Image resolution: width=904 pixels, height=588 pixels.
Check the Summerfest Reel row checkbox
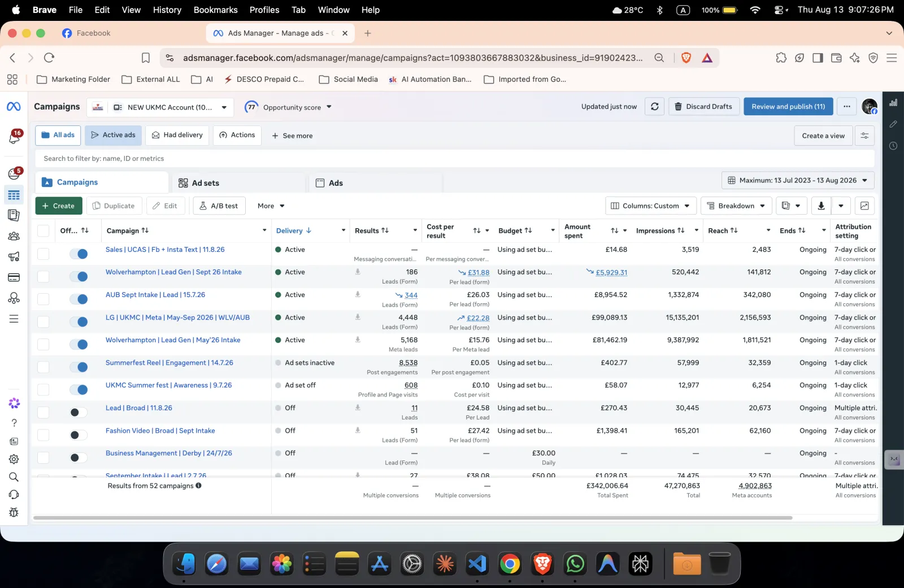pyautogui.click(x=43, y=367)
